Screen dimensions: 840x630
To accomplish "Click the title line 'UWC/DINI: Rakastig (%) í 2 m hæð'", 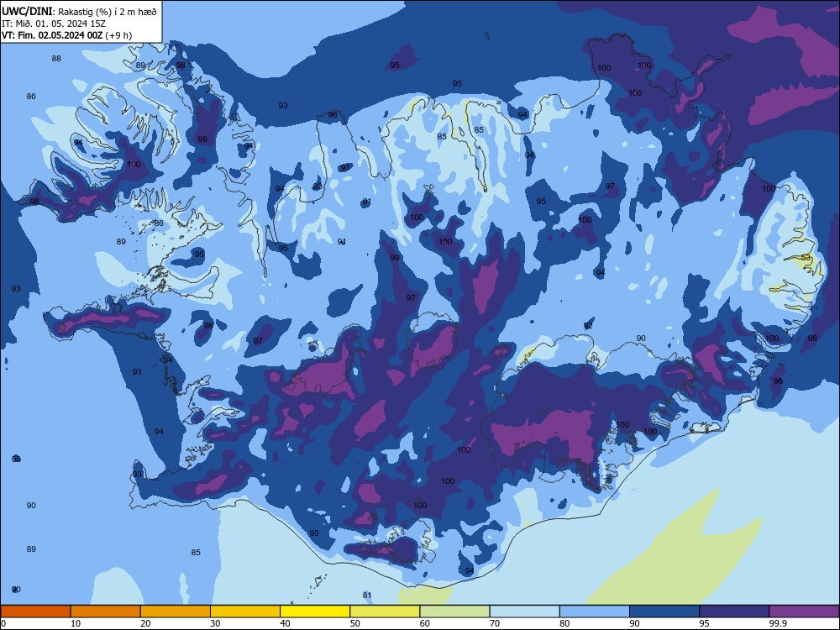I will coord(79,12).
